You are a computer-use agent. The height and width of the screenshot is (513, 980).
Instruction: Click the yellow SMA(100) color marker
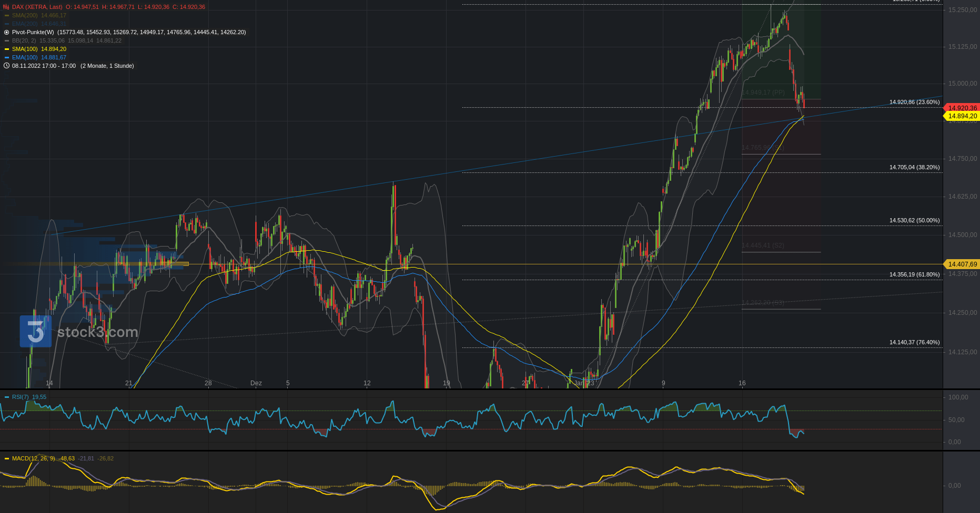pos(7,49)
